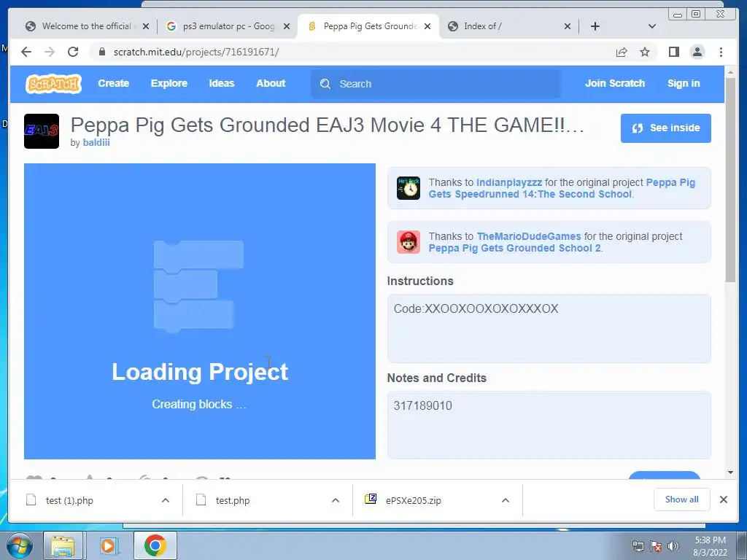Click the See inside button

coord(665,128)
